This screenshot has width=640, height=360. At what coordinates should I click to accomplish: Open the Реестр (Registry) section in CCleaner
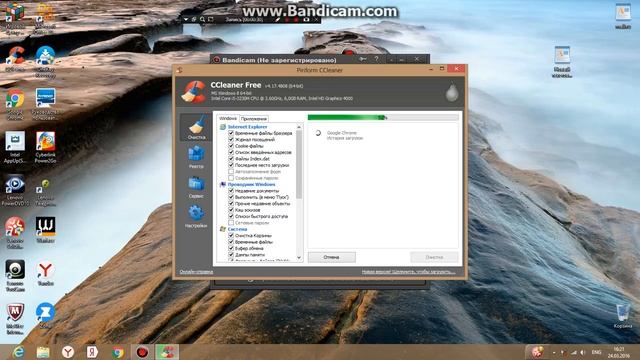tap(196, 157)
